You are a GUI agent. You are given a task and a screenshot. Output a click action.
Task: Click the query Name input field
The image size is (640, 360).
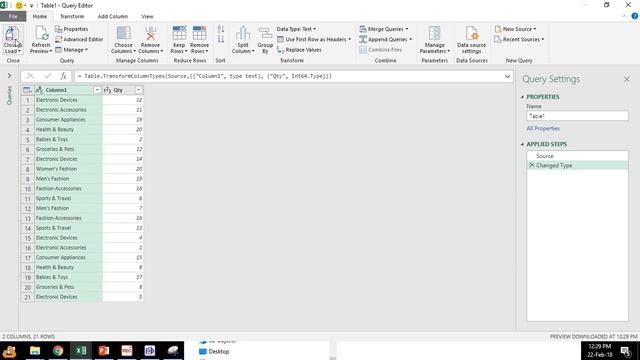tap(577, 116)
